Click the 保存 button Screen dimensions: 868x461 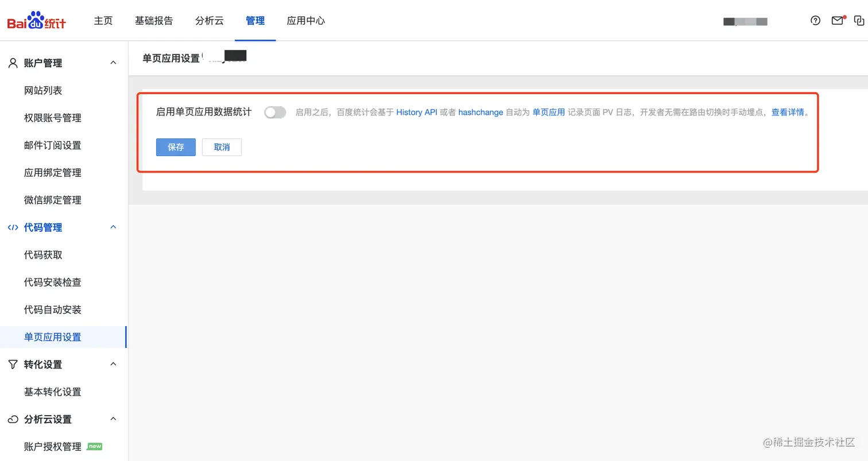[x=176, y=147]
